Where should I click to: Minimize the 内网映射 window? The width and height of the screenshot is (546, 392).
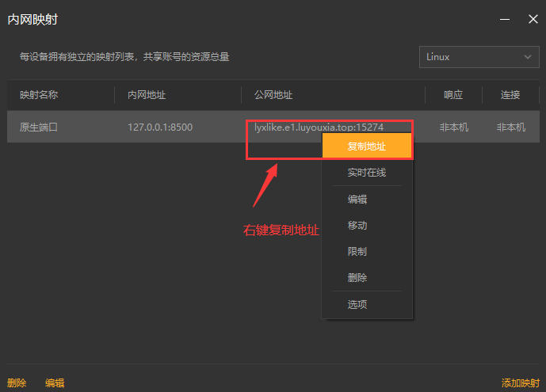tap(505, 19)
